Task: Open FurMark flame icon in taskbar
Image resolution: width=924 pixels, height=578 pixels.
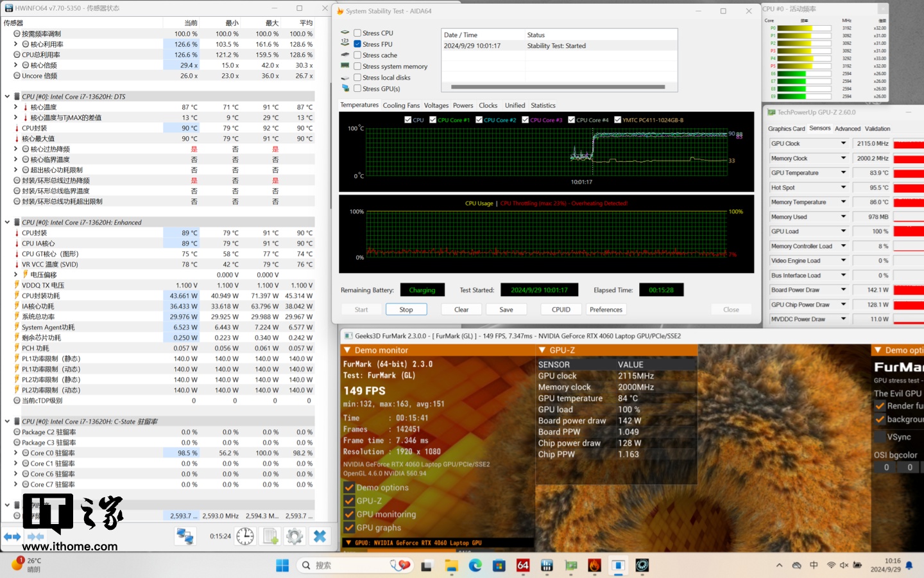Action: tap(594, 565)
